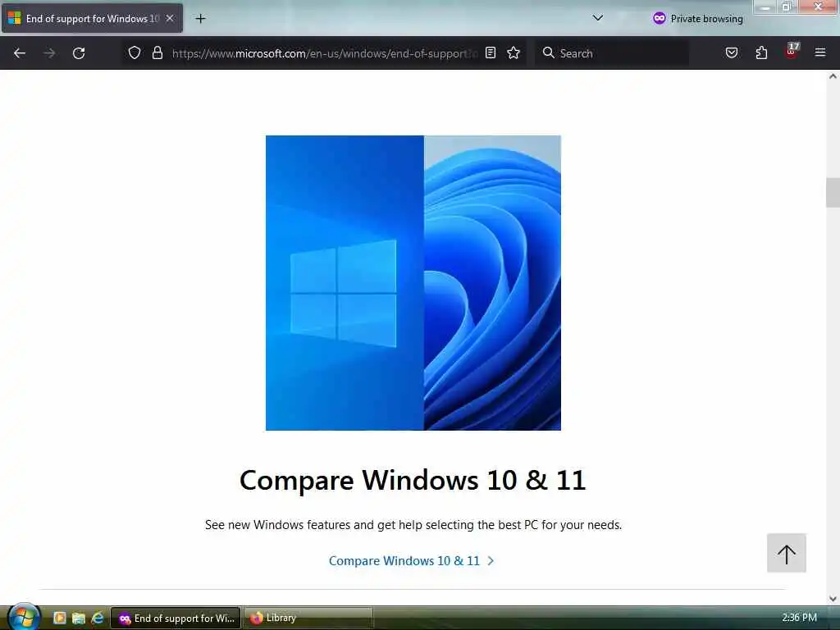
Task: View site security via padlock icon
Action: point(157,53)
